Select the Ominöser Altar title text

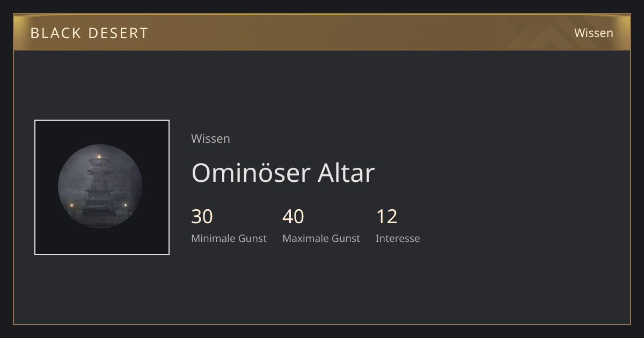coord(283,173)
